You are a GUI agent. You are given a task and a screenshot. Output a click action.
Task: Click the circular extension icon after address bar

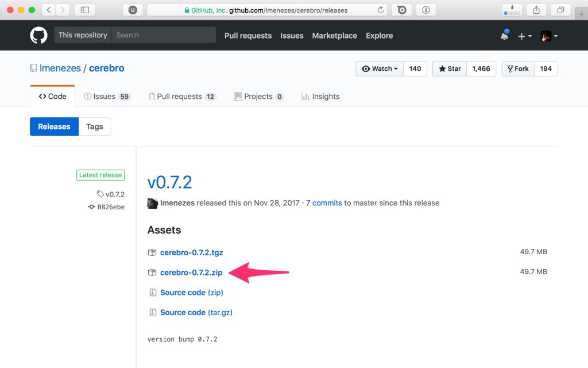point(401,10)
